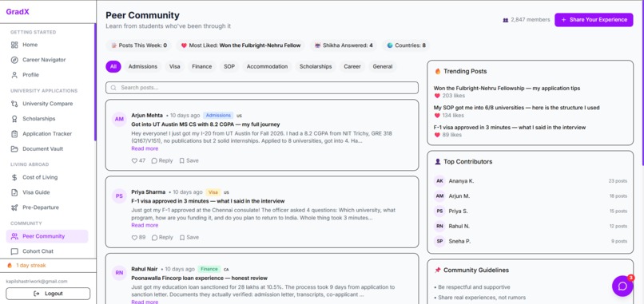Open the Career Navigator compass icon
Viewport: 644px width, 304px height.
tap(14, 60)
